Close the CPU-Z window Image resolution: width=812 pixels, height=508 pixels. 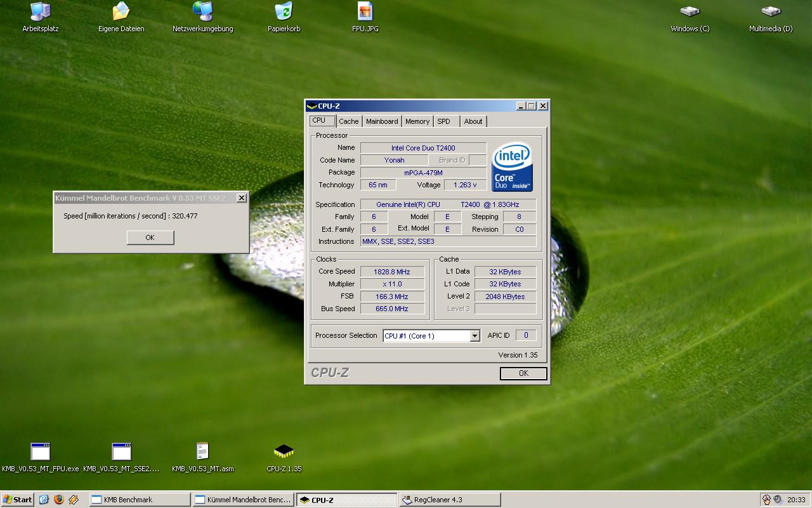pos(543,106)
